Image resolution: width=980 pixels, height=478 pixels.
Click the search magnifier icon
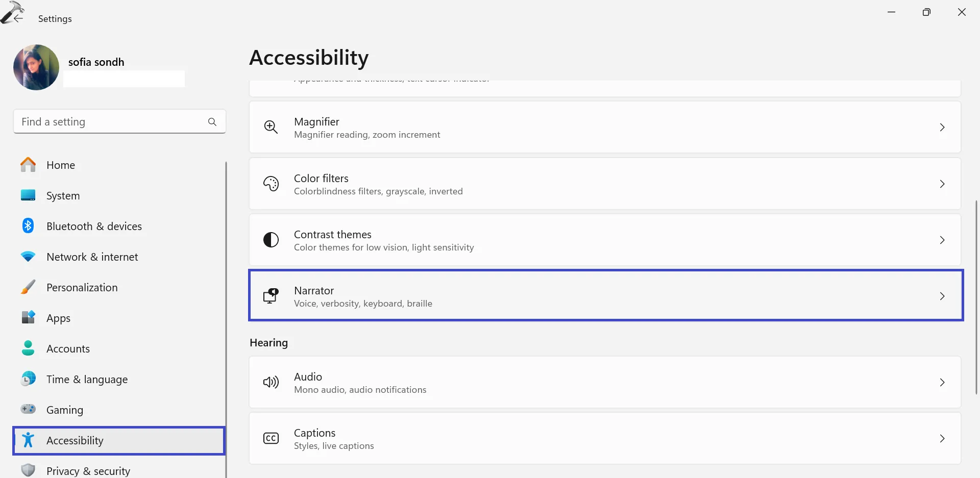pyautogui.click(x=212, y=122)
